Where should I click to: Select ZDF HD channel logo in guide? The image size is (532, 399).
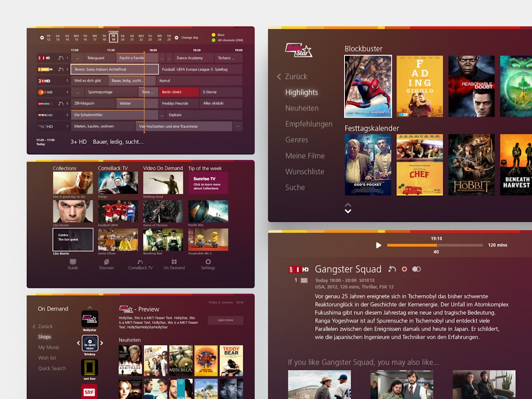[x=45, y=92]
